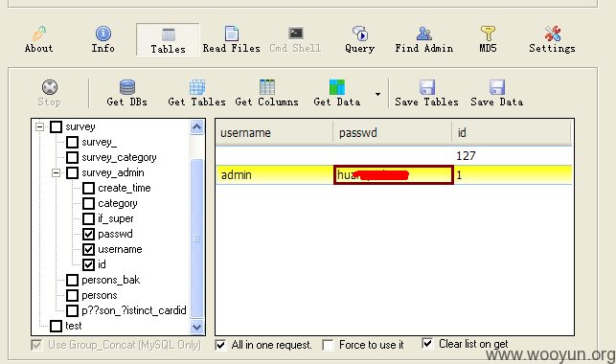The height and width of the screenshot is (364, 616).
Task: Click Save Data toolbar button
Action: pos(496,94)
